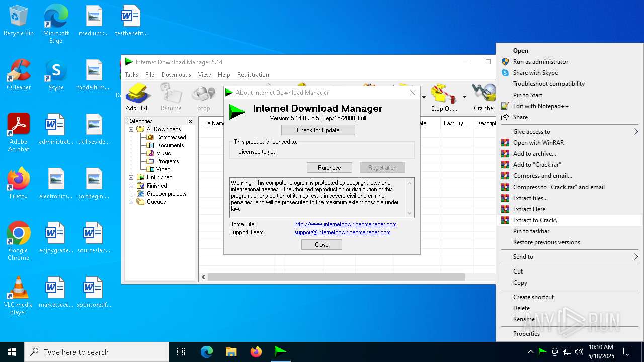This screenshot has height=362, width=644.
Task: Open the Help menu
Action: point(224,75)
